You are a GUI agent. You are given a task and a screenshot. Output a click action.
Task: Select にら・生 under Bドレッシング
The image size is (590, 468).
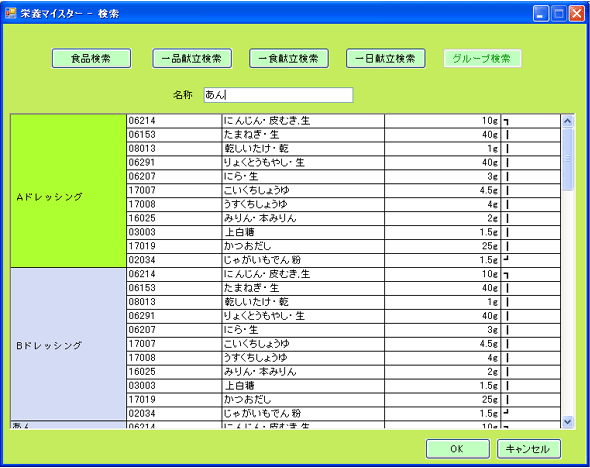tap(303, 330)
